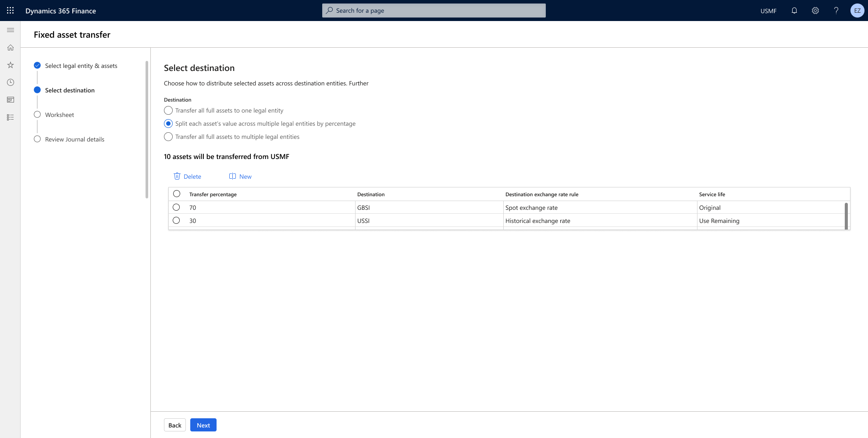Image resolution: width=868 pixels, height=438 pixels.
Task: Open the Modules list icon
Action: [11, 117]
